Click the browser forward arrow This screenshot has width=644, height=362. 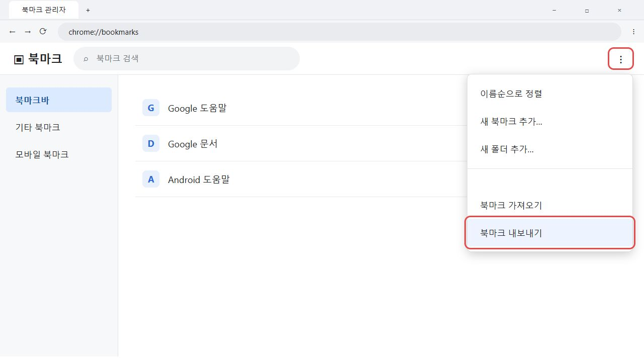coord(28,32)
